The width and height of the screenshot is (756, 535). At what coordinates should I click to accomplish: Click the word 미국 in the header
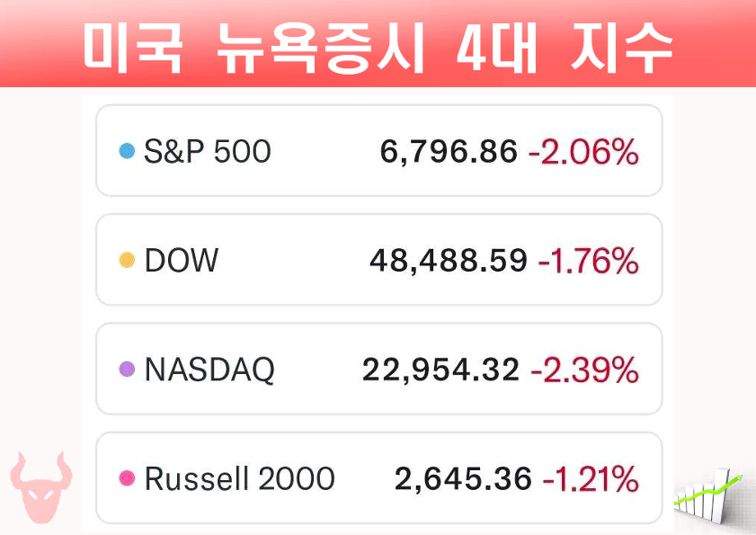coord(133,45)
